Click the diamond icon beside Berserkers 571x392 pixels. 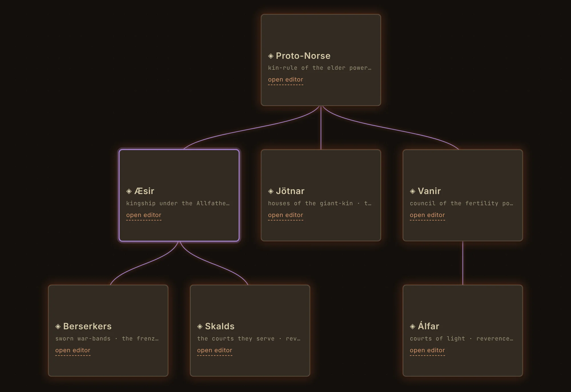(58, 326)
